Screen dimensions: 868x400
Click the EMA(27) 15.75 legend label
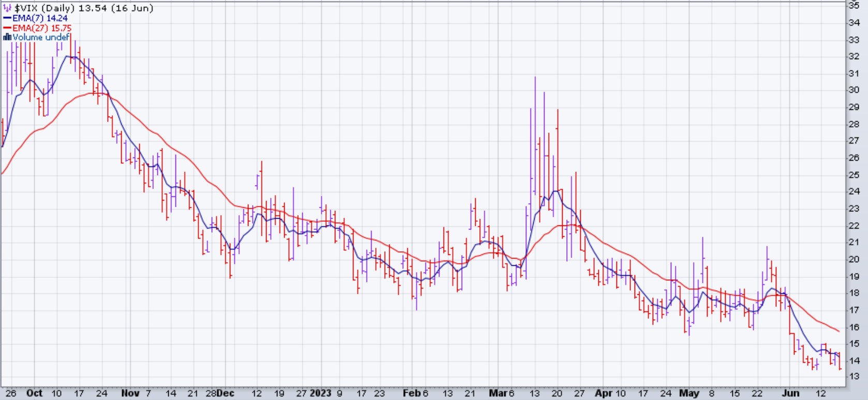(42, 28)
